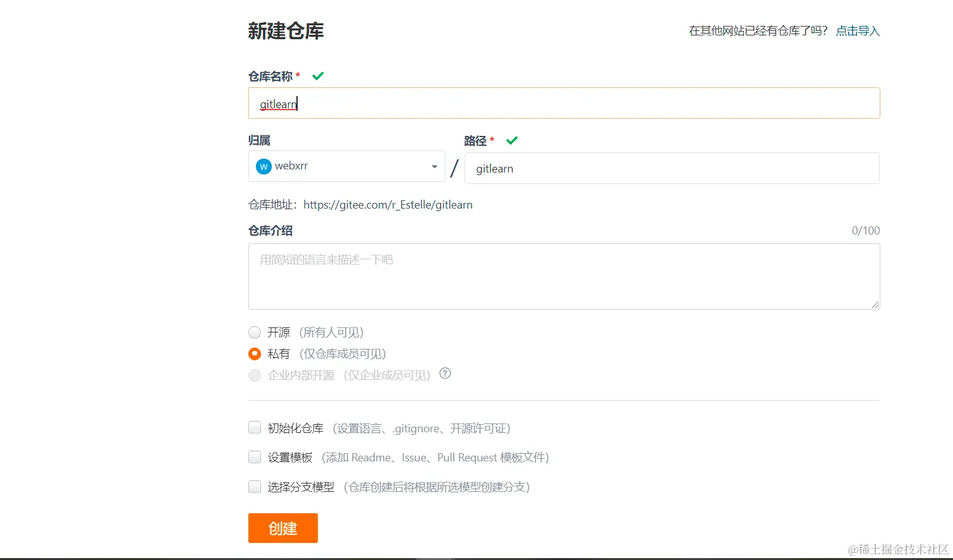
Task: Open the 点击导入 link
Action: [x=858, y=31]
